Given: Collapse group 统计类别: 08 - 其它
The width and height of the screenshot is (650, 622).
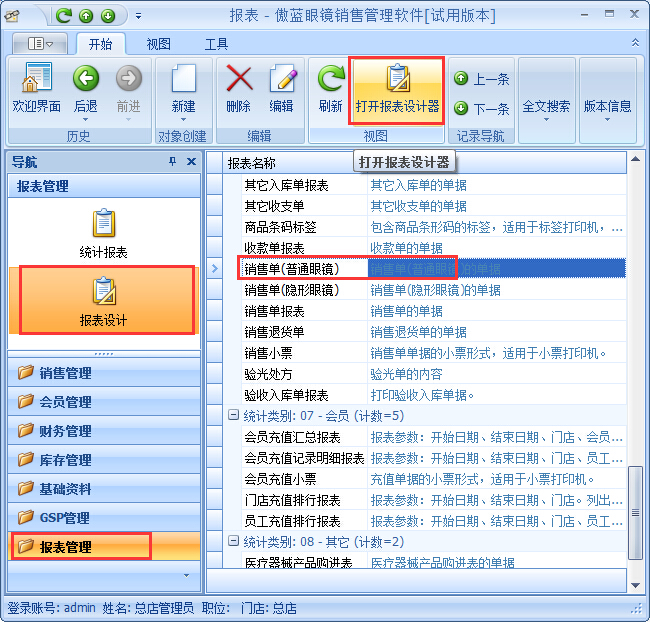Looking at the screenshot, I should (x=233, y=542).
